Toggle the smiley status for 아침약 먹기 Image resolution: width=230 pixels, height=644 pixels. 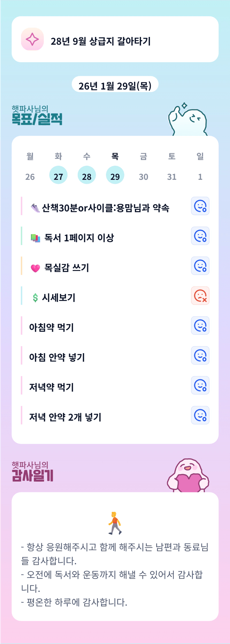click(x=200, y=326)
